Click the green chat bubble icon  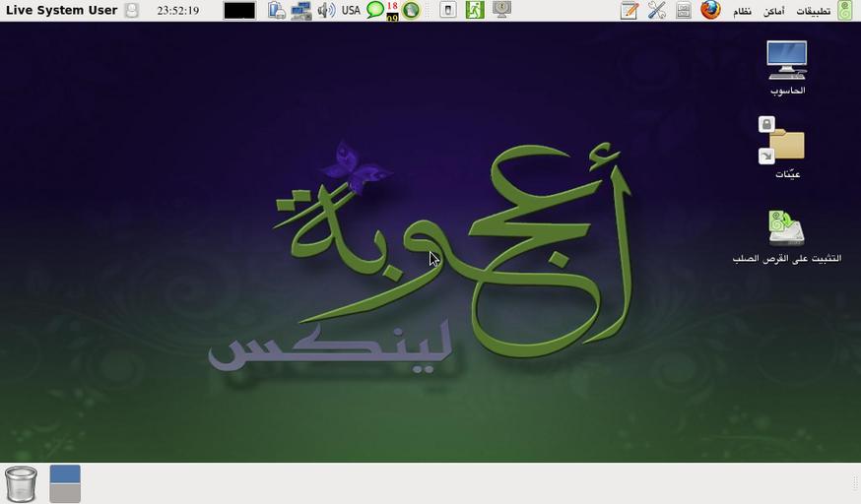coord(374,10)
